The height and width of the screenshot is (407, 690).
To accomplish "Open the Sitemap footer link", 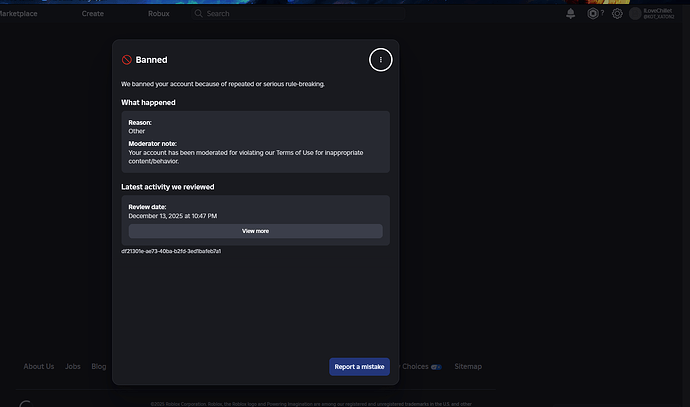I will (468, 367).
